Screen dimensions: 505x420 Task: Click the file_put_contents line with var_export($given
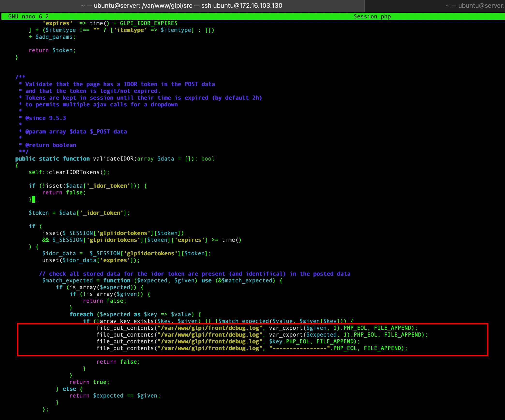click(257, 328)
